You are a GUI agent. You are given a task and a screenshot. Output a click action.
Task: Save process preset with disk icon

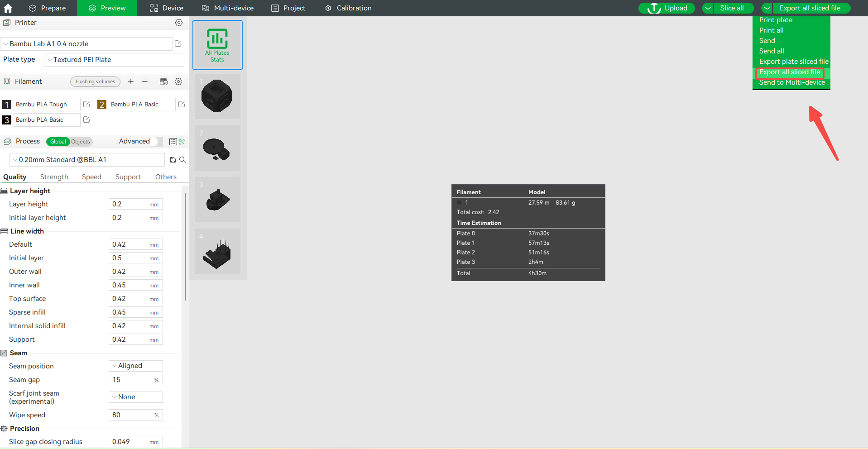pyautogui.click(x=173, y=160)
